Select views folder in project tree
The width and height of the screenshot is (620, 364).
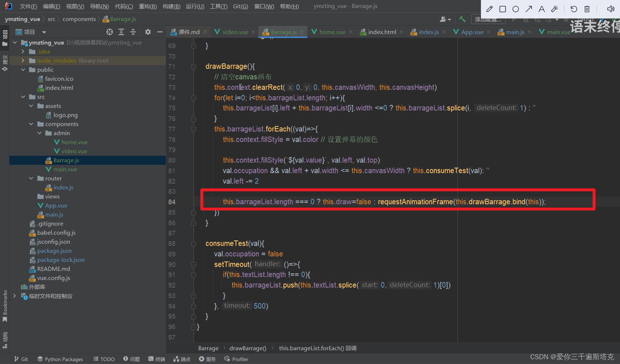point(52,197)
